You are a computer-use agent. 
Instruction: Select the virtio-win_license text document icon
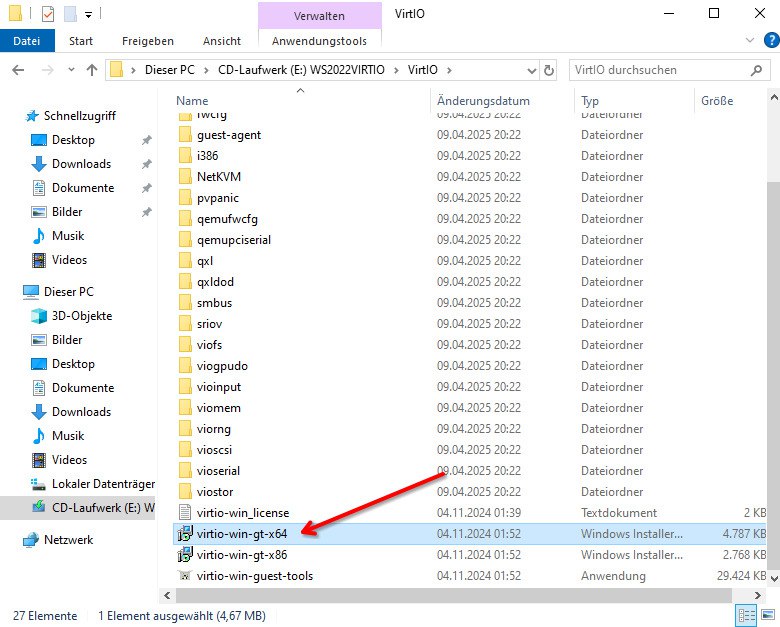(185, 513)
